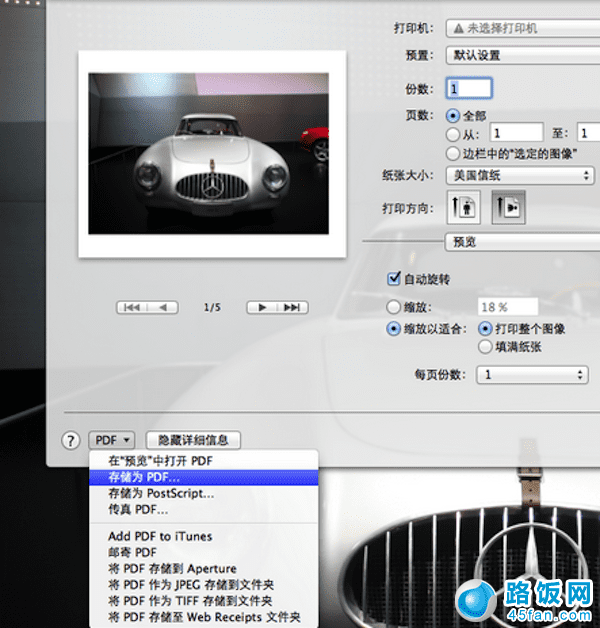600x628 pixels.
Task: Choose 打印整个图像 radio option
Action: (485, 329)
